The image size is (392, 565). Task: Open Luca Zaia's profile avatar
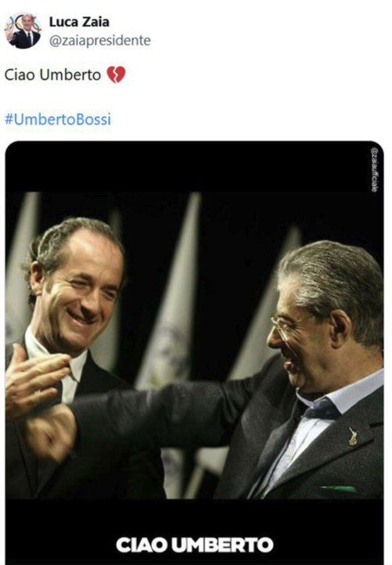tap(23, 31)
